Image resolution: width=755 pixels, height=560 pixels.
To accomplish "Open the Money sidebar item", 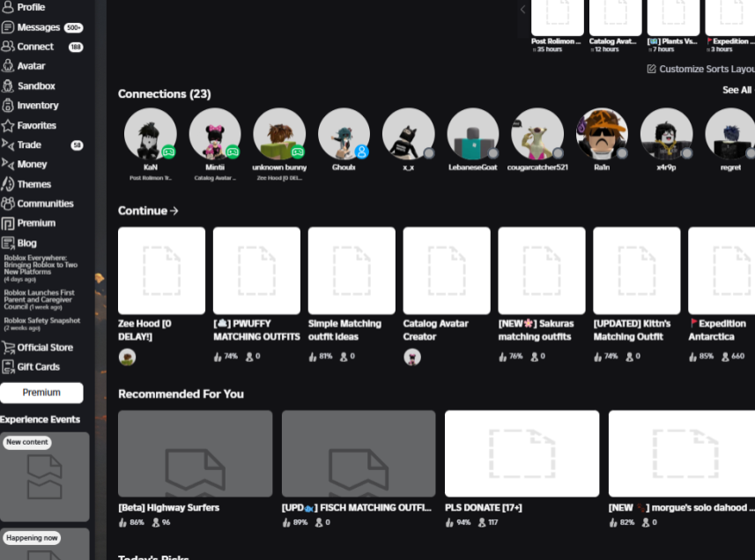I will [x=24, y=164].
